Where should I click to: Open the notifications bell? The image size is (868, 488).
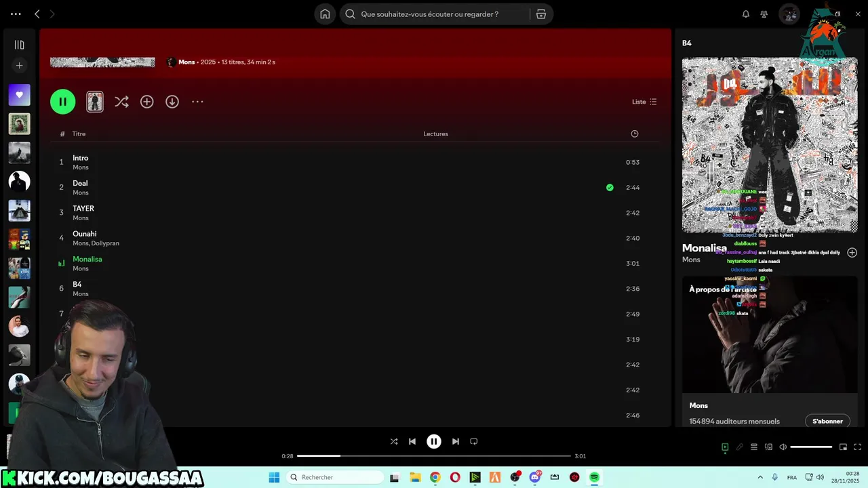pos(746,14)
